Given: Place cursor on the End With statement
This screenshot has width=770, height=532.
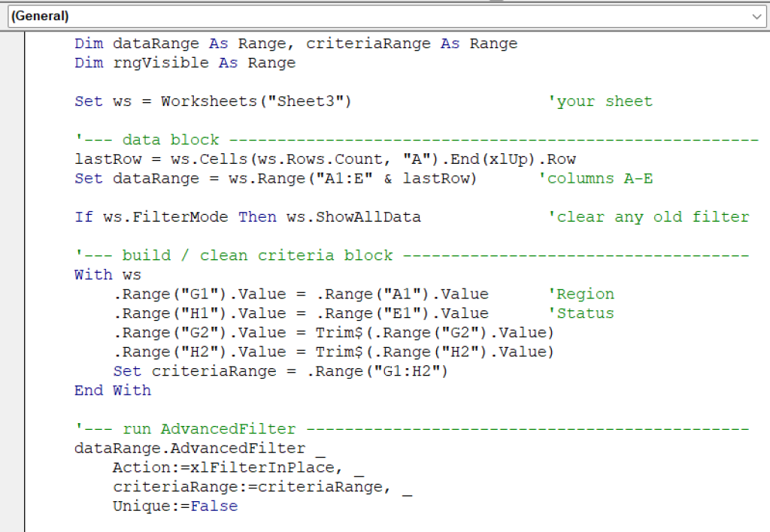Looking at the screenshot, I should click(x=111, y=390).
